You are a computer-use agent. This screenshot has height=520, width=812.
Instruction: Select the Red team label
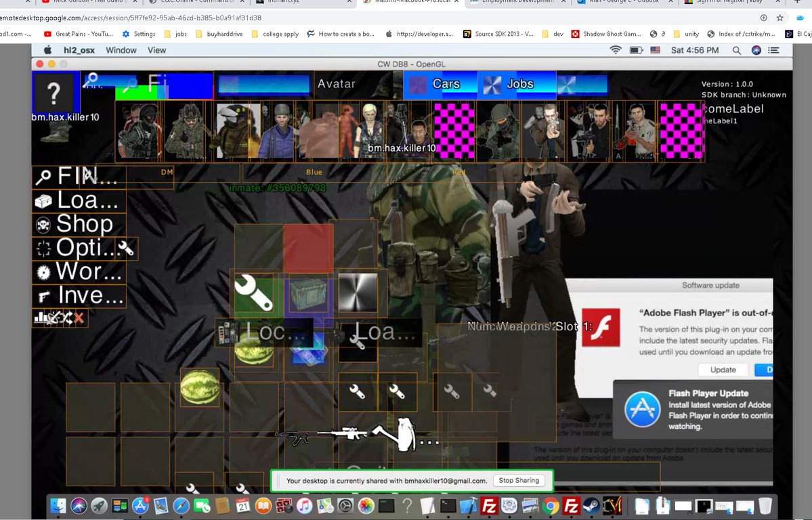[458, 172]
